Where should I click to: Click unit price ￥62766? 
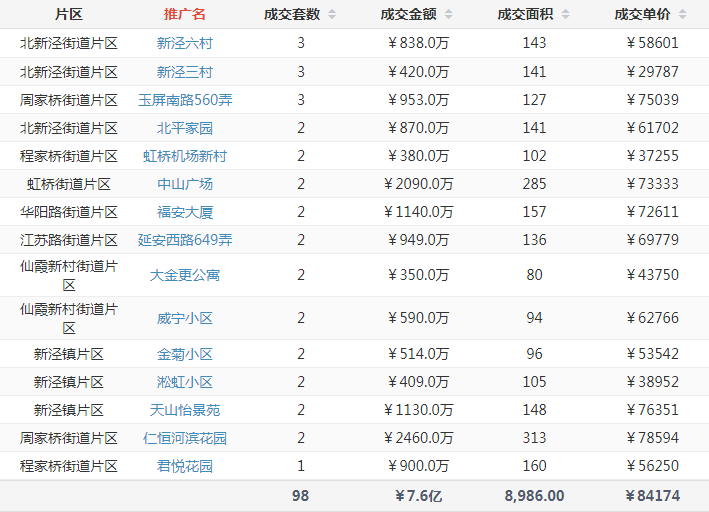652,318
